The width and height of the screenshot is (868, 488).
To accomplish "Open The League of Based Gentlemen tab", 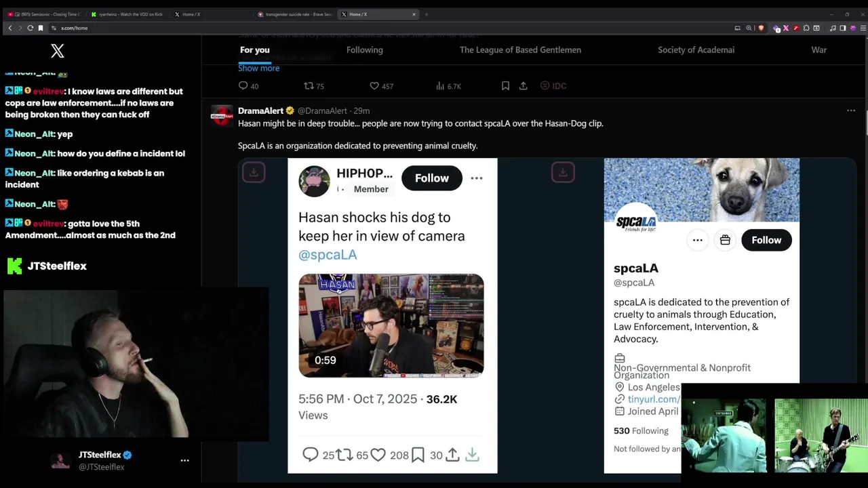I will coord(520,49).
